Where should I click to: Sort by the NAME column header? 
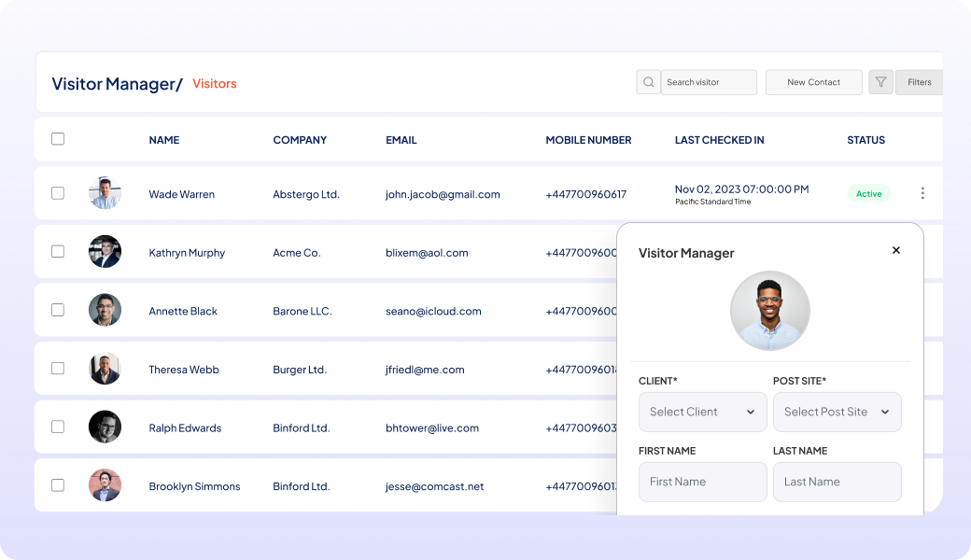(164, 140)
